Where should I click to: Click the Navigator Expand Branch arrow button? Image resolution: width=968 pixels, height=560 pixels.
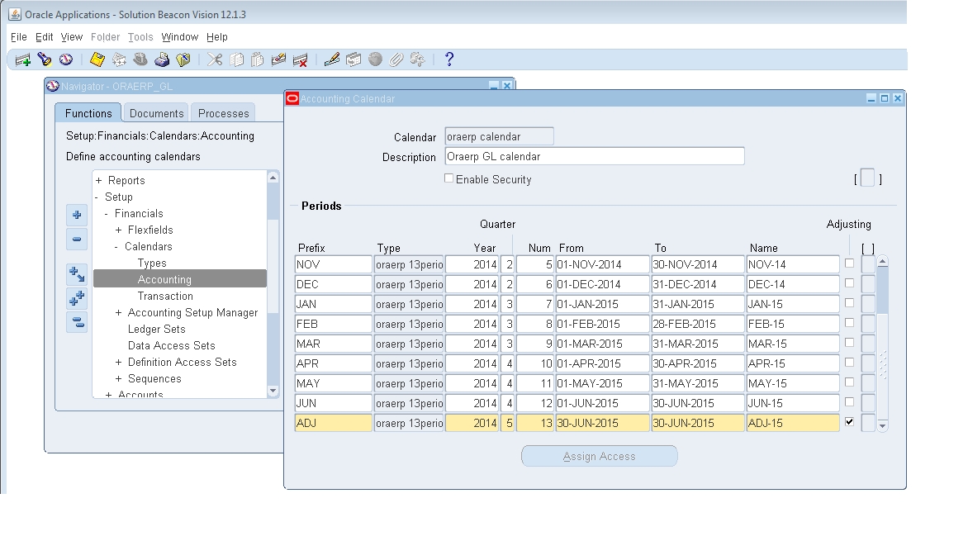click(77, 274)
